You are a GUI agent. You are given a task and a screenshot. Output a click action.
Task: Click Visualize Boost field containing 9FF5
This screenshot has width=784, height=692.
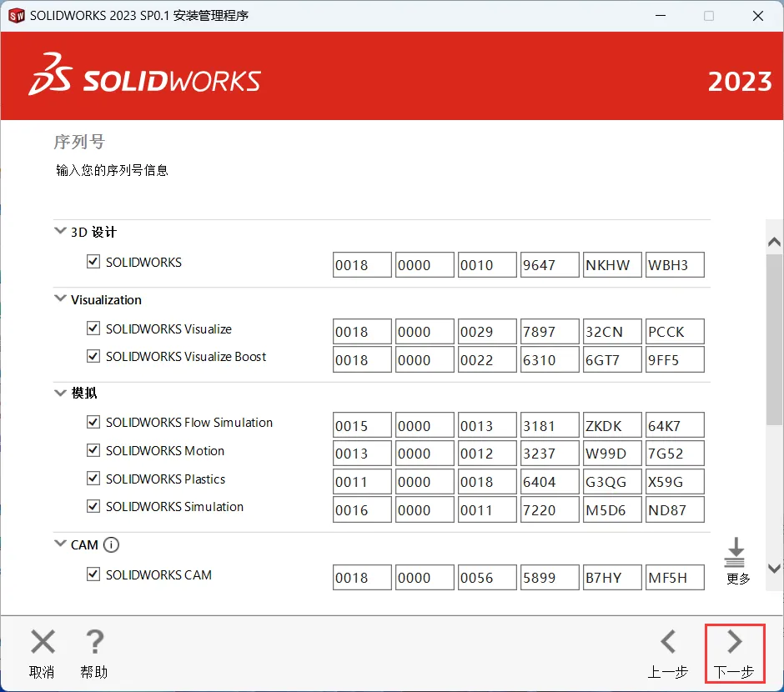tap(675, 359)
